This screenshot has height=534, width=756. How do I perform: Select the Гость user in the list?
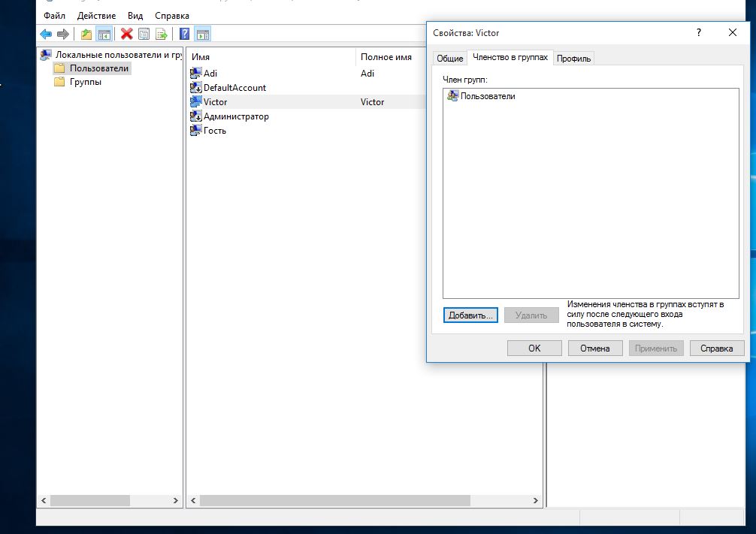pyautogui.click(x=214, y=131)
